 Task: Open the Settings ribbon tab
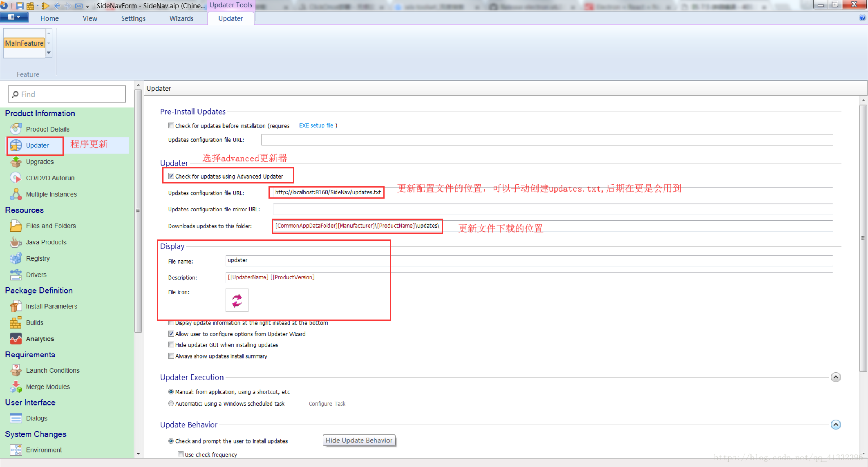tap(133, 18)
